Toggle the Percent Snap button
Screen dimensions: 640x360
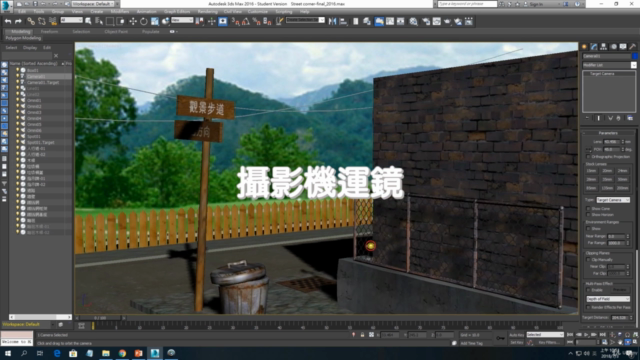point(257,21)
